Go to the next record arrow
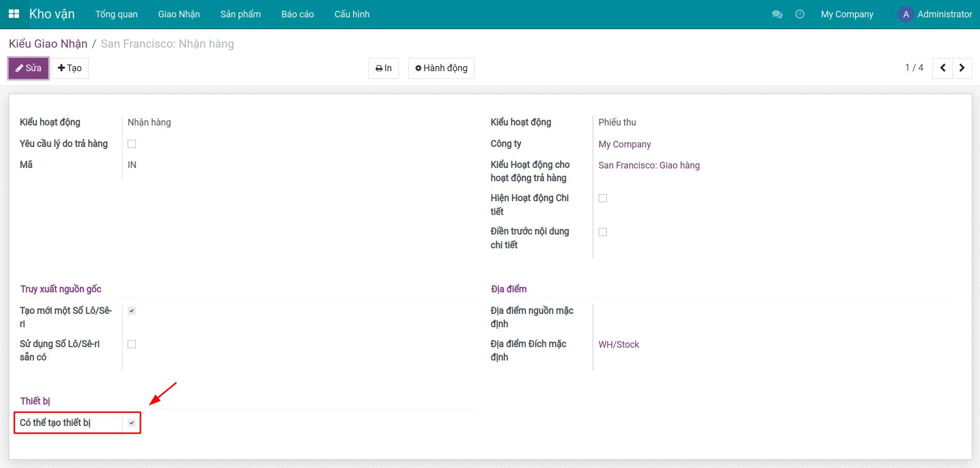Viewport: 980px width, 468px height. click(x=962, y=68)
